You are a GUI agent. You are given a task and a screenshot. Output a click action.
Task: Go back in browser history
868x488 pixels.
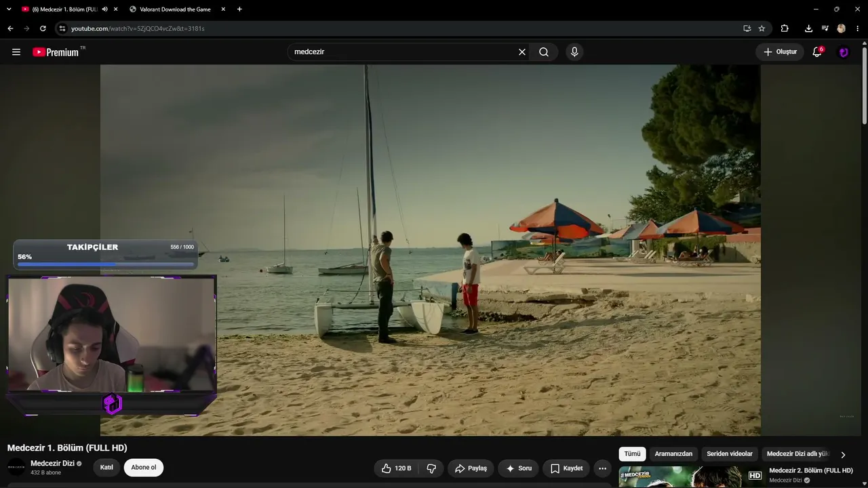pyautogui.click(x=10, y=28)
